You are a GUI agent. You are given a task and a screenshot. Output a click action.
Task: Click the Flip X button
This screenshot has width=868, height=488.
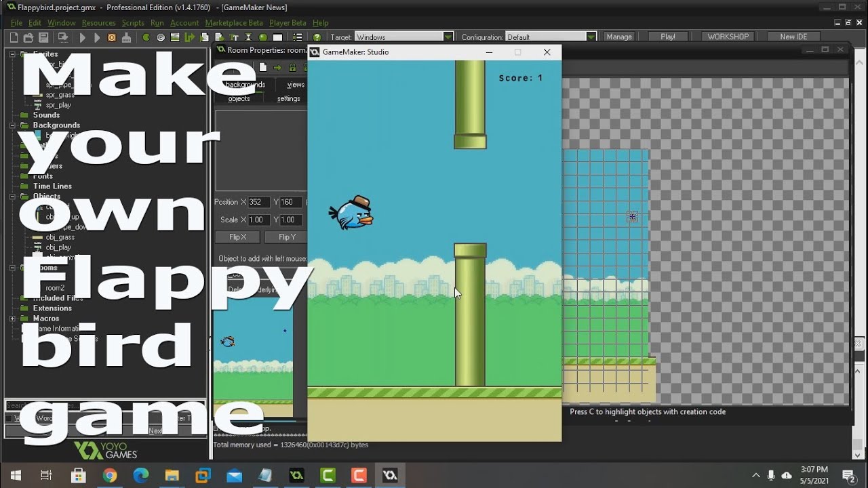click(238, 237)
